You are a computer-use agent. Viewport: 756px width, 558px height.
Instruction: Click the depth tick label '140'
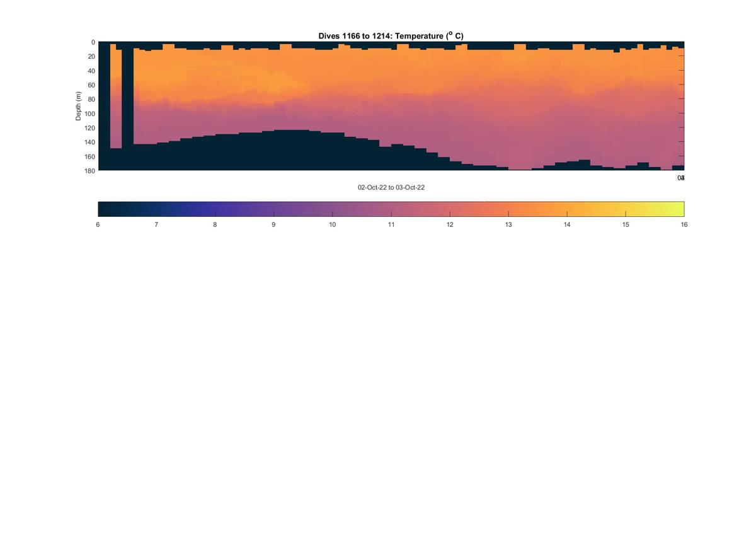(89, 142)
